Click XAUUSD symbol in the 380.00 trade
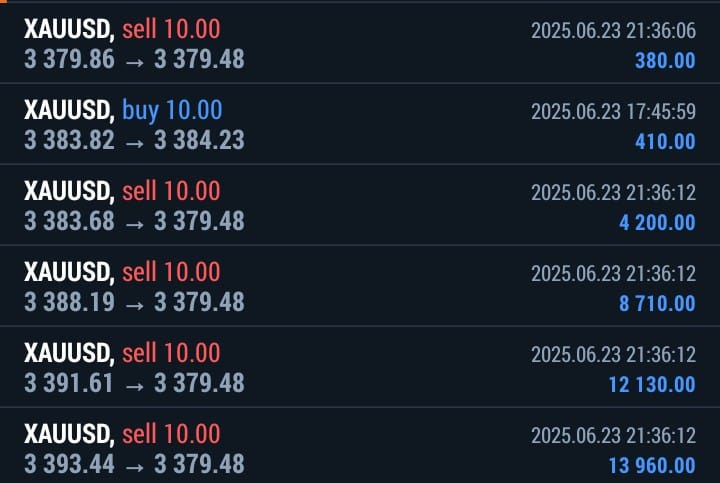Screen dimensions: 720x483 pyautogui.click(x=68, y=29)
